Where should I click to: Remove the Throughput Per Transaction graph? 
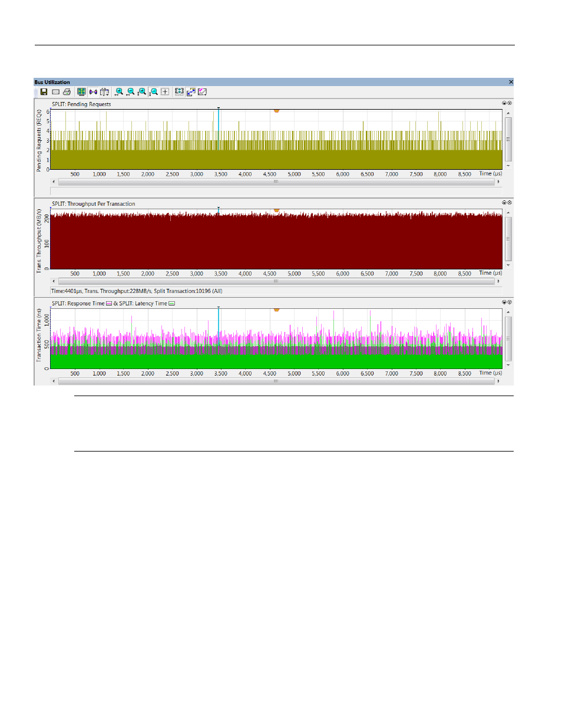pyautogui.click(x=510, y=203)
